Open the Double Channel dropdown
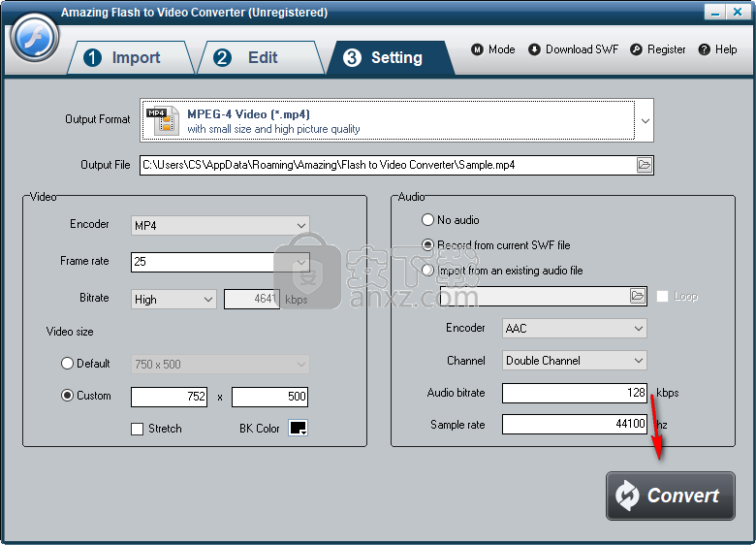 [574, 361]
